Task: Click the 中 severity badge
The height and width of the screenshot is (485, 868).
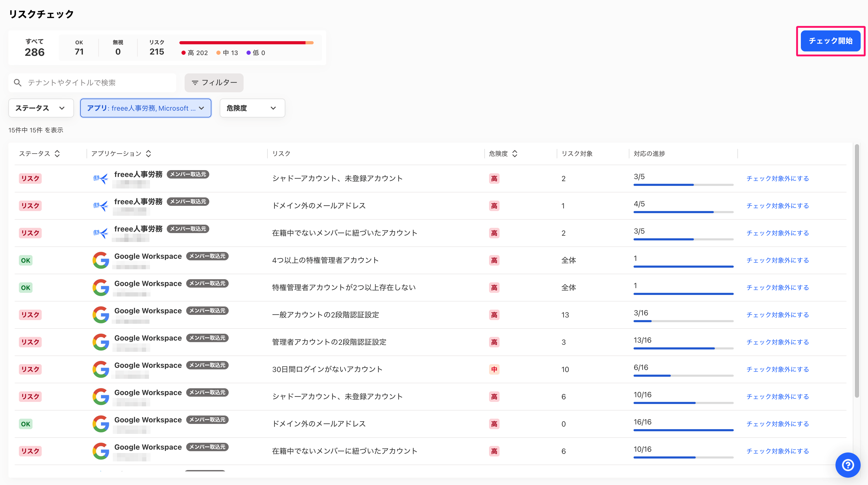Action: tap(494, 369)
